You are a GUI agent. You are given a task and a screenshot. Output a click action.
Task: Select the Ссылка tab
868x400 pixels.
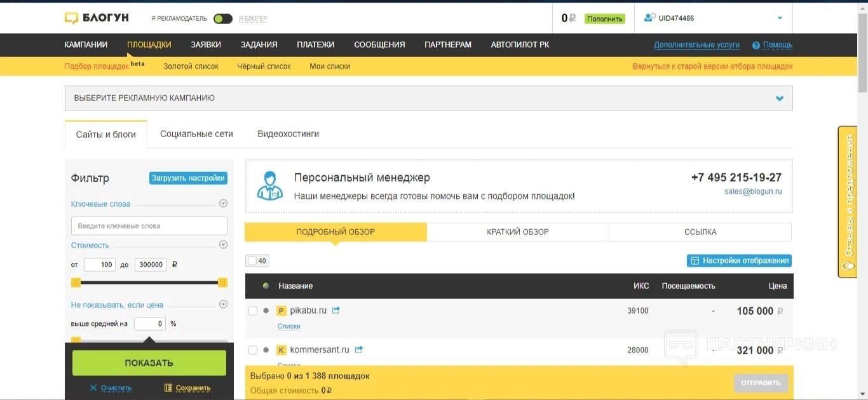pyautogui.click(x=700, y=232)
